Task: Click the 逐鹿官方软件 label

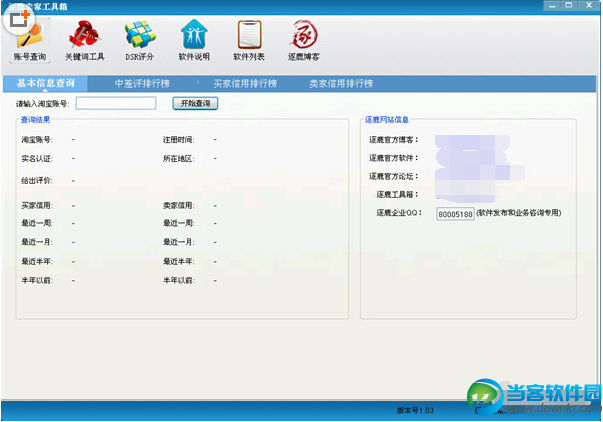Action: click(x=393, y=158)
